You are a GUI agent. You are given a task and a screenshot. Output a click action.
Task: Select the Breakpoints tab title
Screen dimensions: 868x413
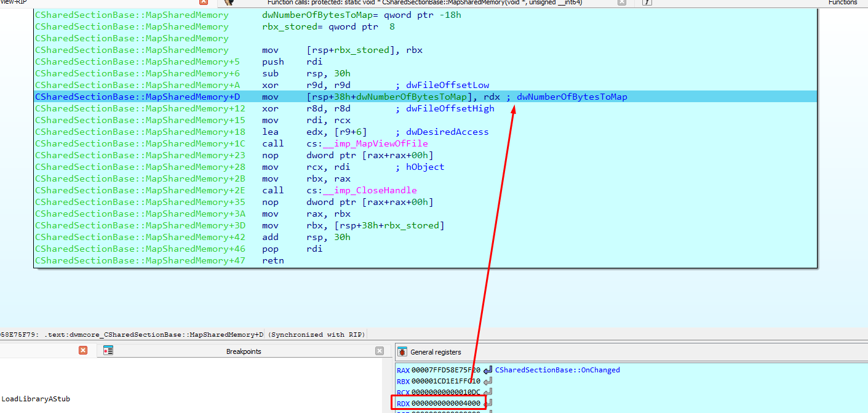pos(244,351)
